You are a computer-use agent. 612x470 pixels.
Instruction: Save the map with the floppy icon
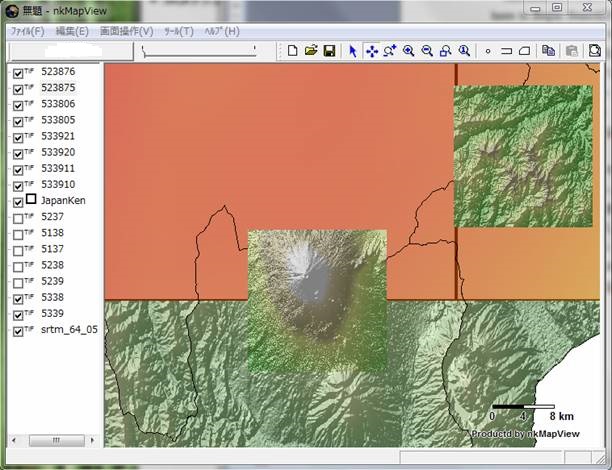point(328,51)
